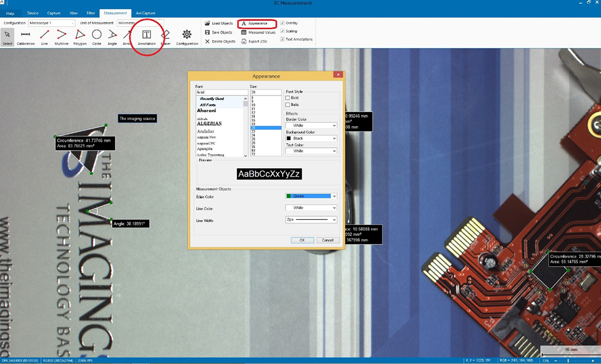Activate the Select pointer tool
This screenshot has width=601, height=364.
click(7, 37)
